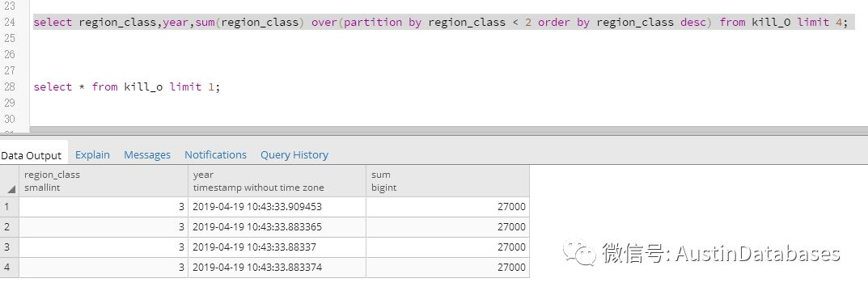The image size is (868, 291).
Task: Open the Messages tab
Action: coord(147,155)
